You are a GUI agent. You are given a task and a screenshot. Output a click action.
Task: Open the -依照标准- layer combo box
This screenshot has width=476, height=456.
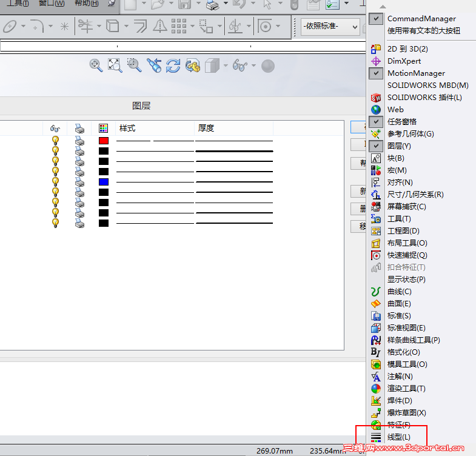(330, 27)
